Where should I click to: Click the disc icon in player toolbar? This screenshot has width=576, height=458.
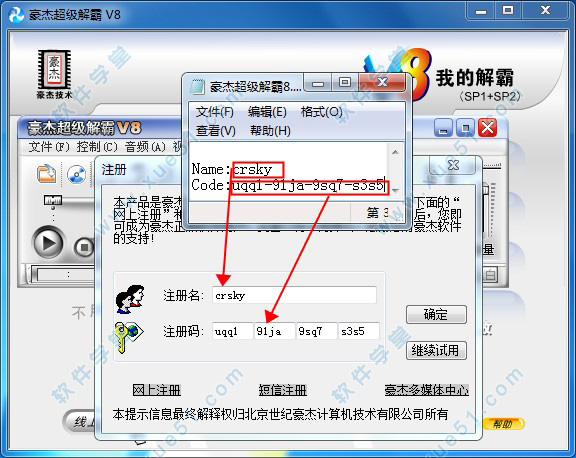point(76,174)
